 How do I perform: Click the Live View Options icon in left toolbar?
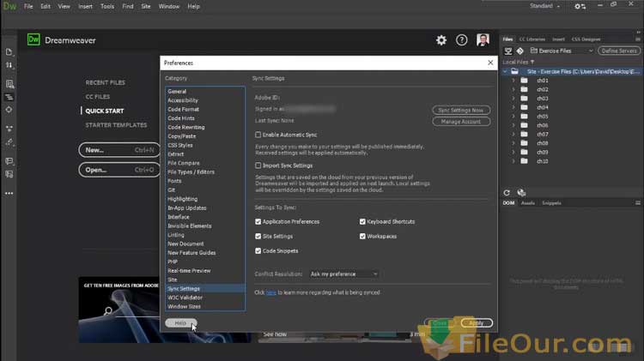9,84
